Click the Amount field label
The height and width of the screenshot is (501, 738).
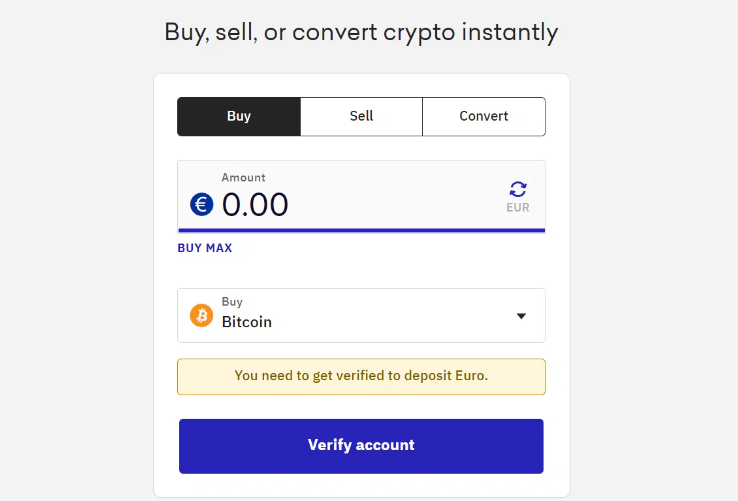(x=244, y=178)
